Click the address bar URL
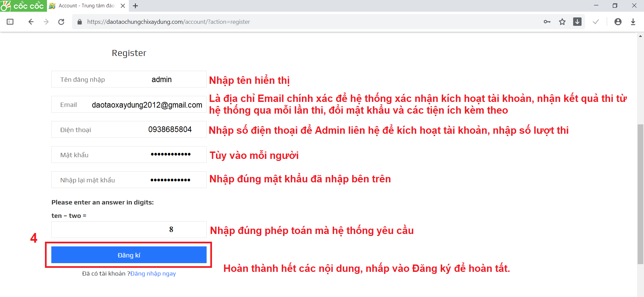 coord(168,22)
